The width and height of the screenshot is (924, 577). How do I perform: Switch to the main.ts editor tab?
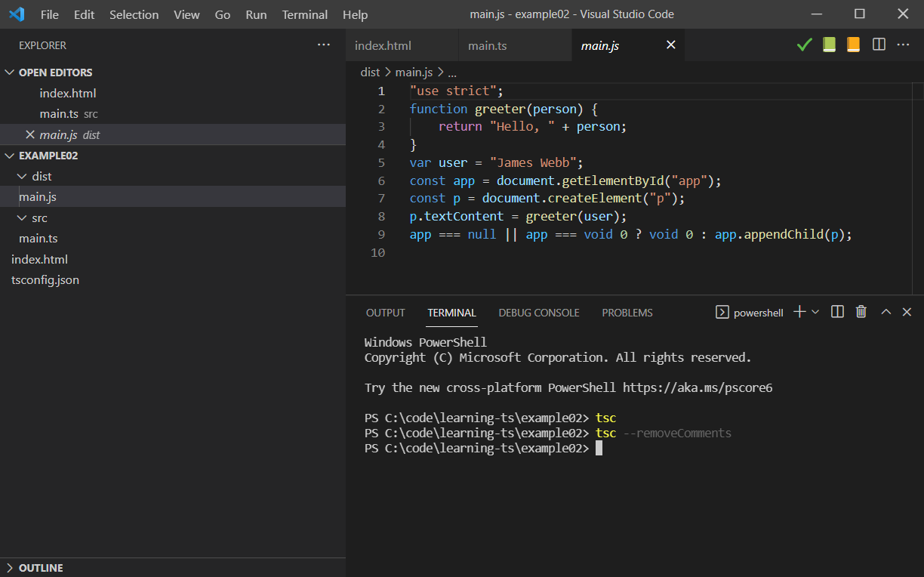tap(516, 45)
